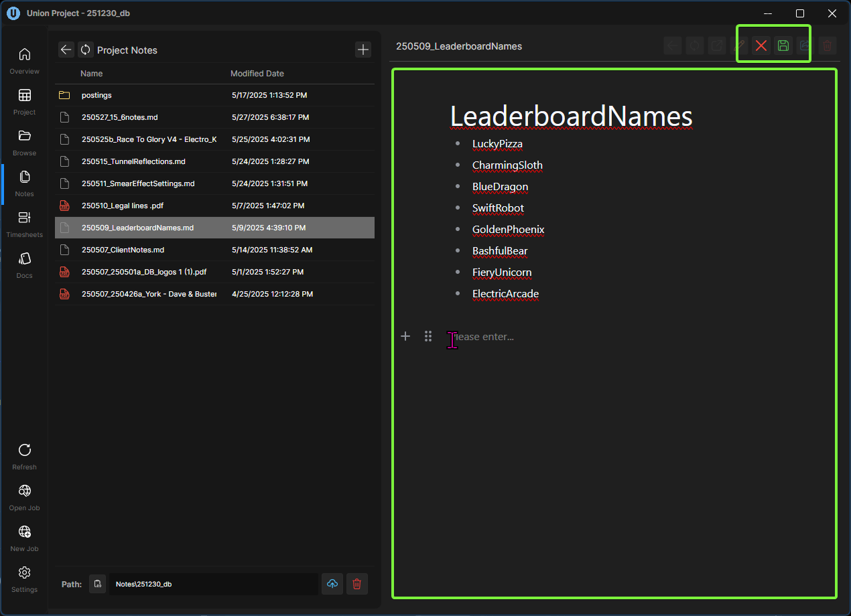Click the dimmed back arrow in the note toolbar

click(x=673, y=46)
